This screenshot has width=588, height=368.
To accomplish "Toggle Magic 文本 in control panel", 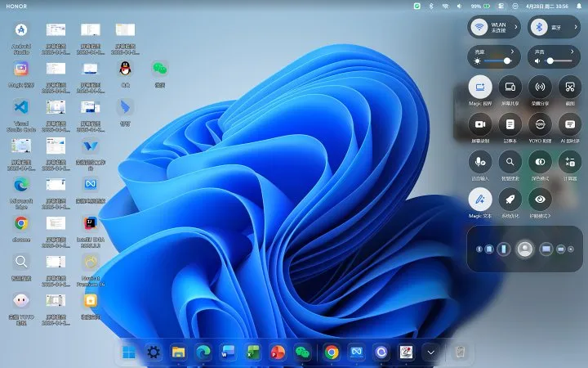I will pos(480,200).
